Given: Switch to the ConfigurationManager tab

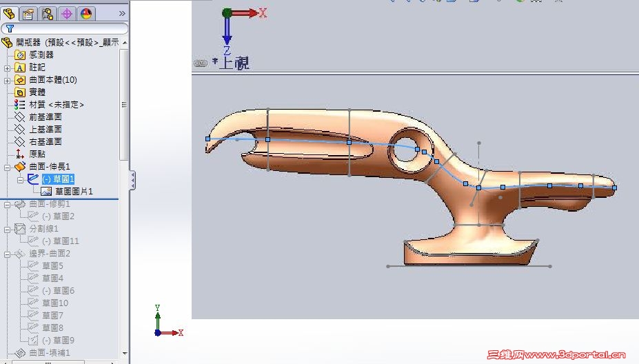Looking at the screenshot, I should (x=48, y=14).
